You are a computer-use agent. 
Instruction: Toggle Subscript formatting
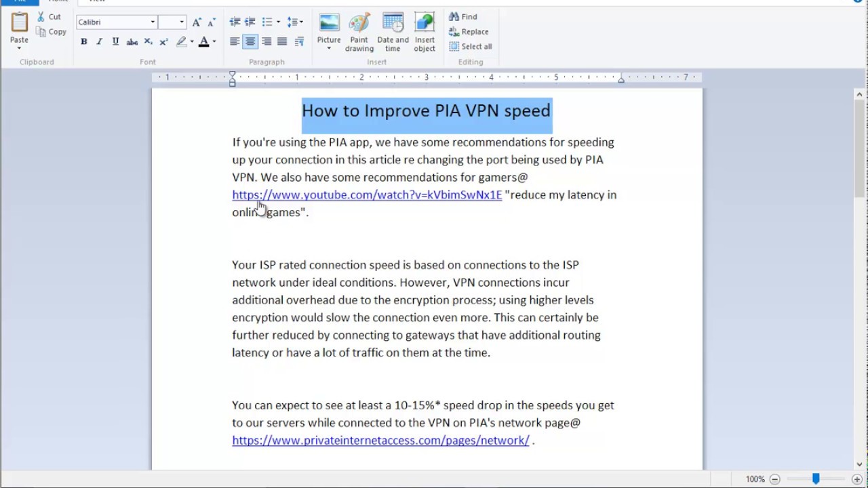148,42
